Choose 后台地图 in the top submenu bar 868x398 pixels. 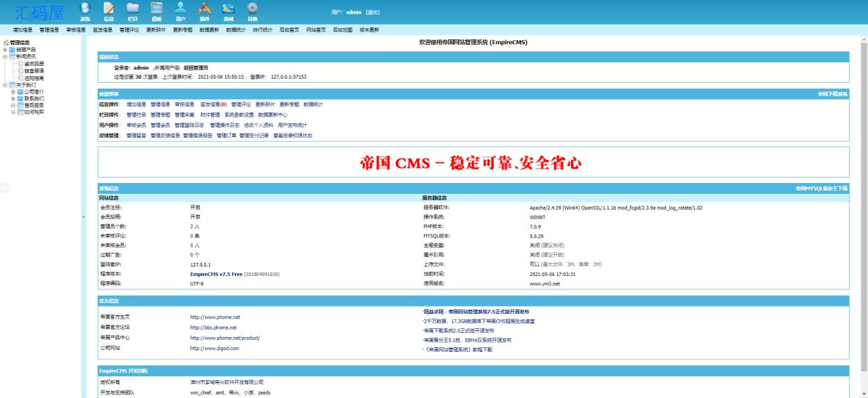coord(342,30)
